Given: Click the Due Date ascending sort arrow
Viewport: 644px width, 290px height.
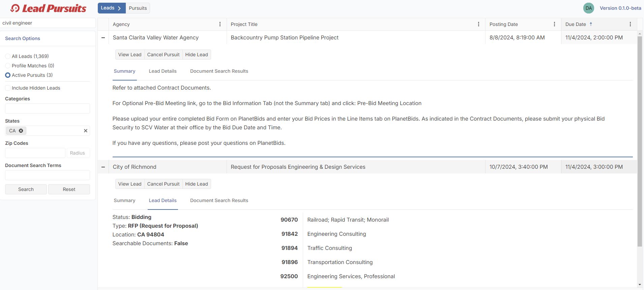Looking at the screenshot, I should (591, 24).
